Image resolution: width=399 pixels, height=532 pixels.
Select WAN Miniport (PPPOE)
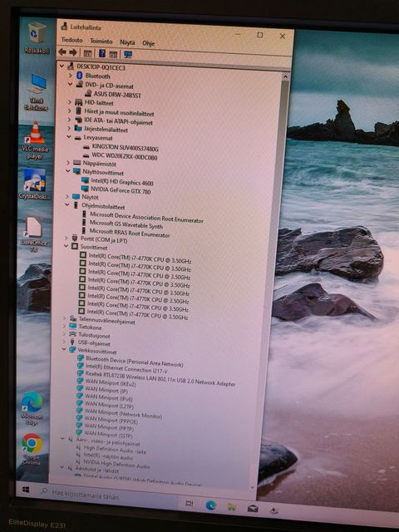click(111, 421)
